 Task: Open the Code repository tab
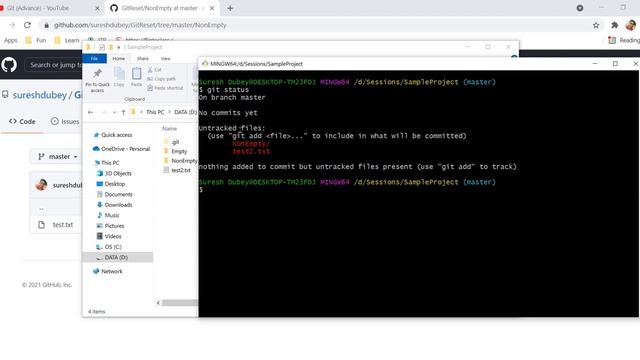(x=22, y=121)
